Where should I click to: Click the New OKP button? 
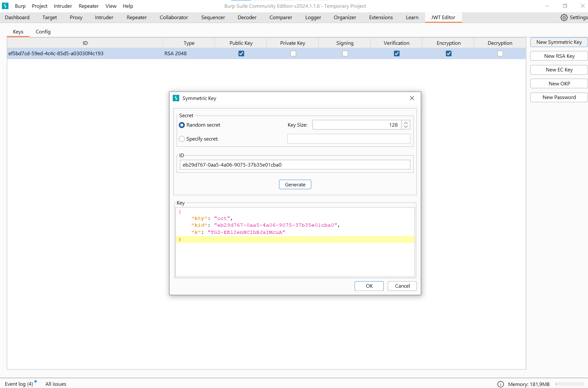tap(559, 84)
